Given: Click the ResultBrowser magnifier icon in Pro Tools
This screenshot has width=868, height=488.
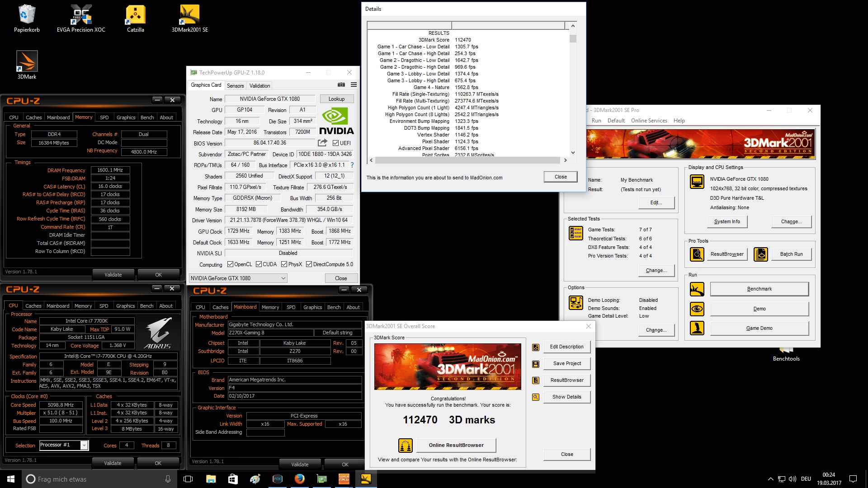Looking at the screenshot, I should [x=697, y=254].
